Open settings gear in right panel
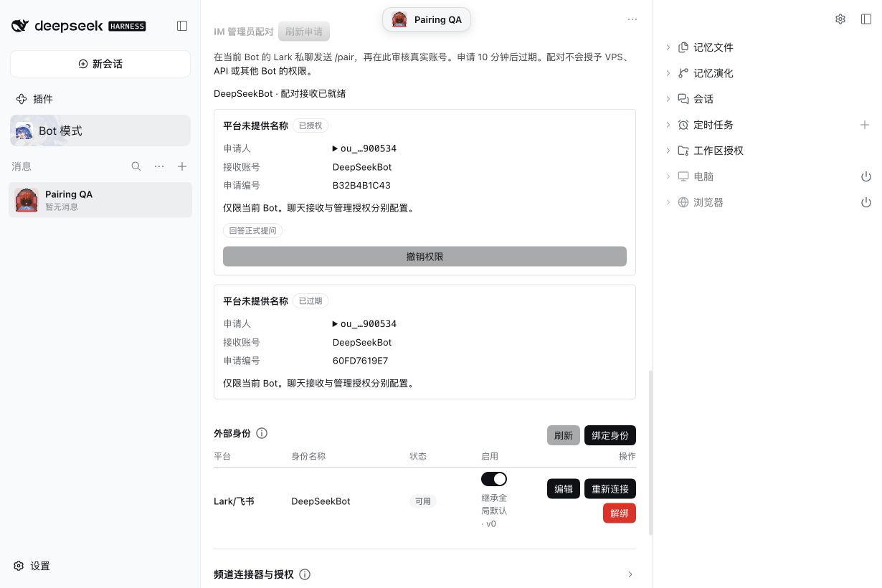Viewport: 882px width, 588px height. 840,19
